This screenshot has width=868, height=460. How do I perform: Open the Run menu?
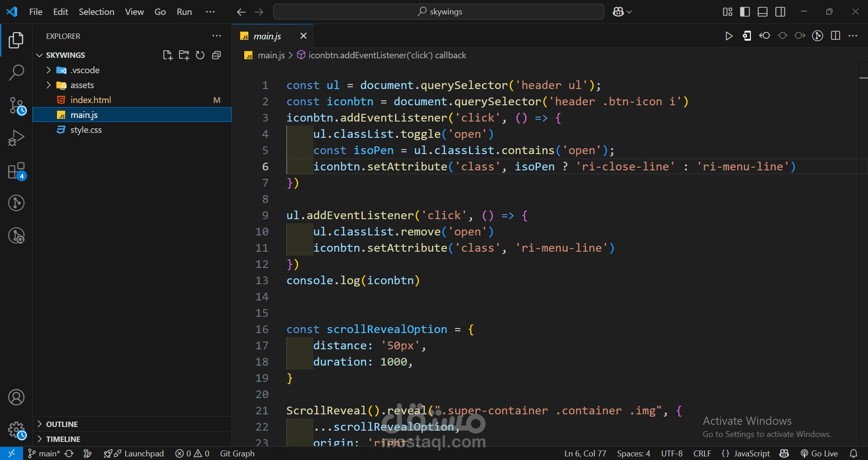click(184, 12)
